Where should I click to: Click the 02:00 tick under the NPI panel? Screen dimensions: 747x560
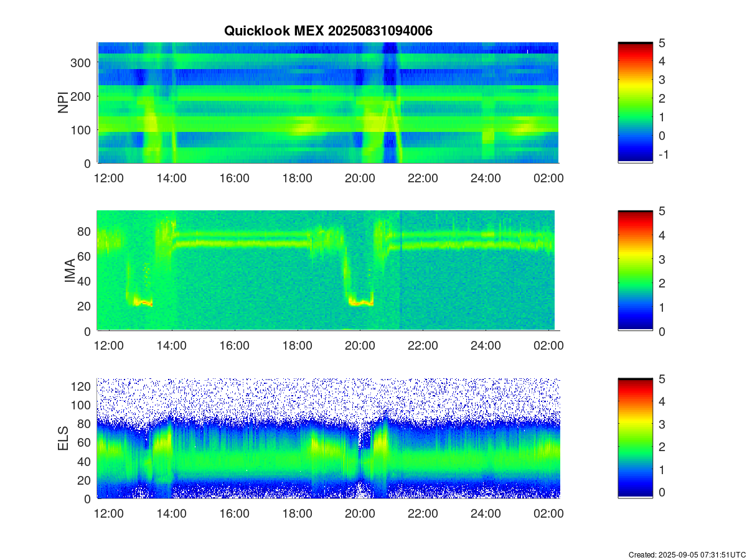pos(548,178)
